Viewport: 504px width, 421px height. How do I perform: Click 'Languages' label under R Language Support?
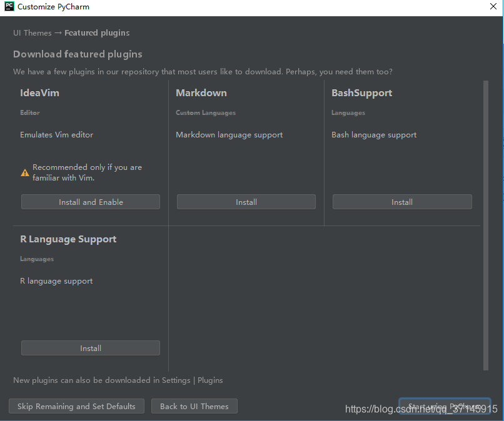point(37,259)
